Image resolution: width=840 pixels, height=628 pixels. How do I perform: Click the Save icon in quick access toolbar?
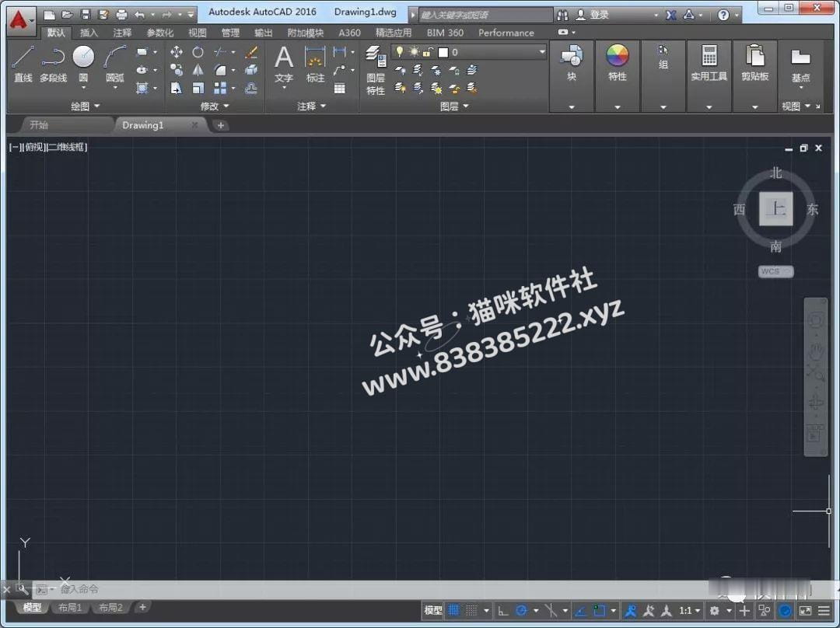pyautogui.click(x=86, y=15)
